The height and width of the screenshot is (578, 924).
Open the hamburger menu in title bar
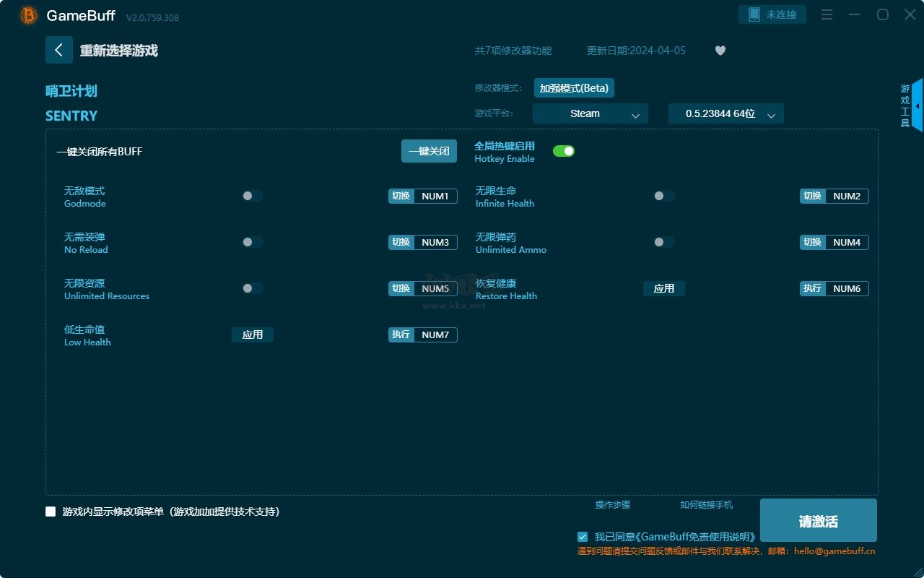click(x=827, y=15)
